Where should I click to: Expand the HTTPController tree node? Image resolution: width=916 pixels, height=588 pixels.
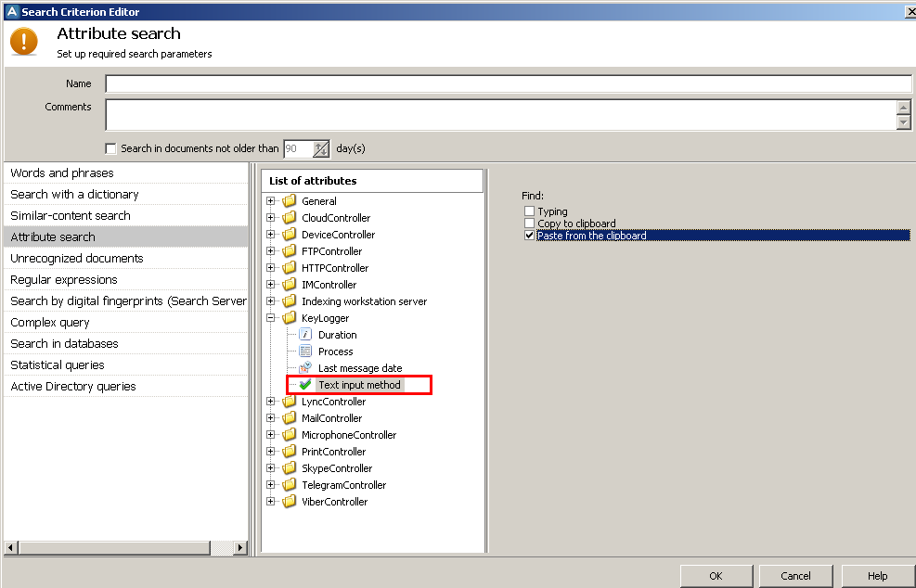pos(270,268)
